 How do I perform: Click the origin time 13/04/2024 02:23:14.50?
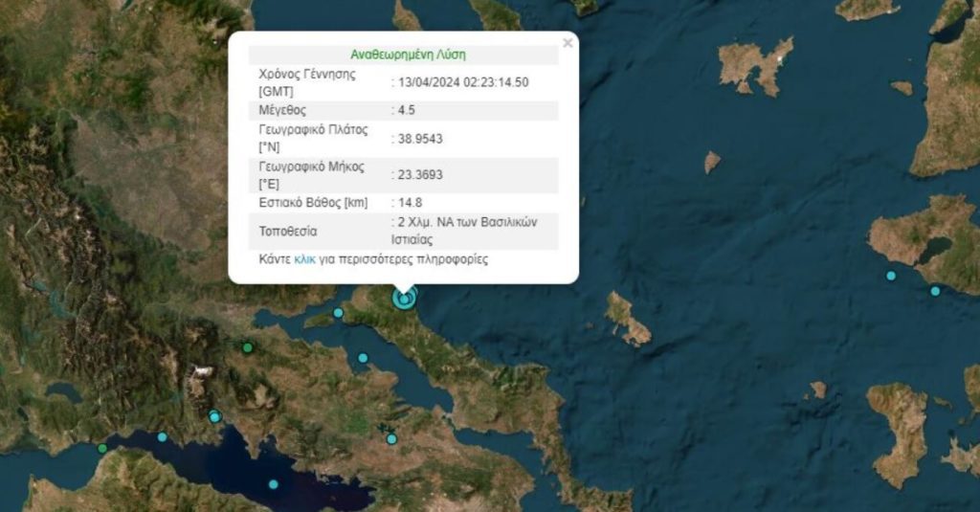463,82
